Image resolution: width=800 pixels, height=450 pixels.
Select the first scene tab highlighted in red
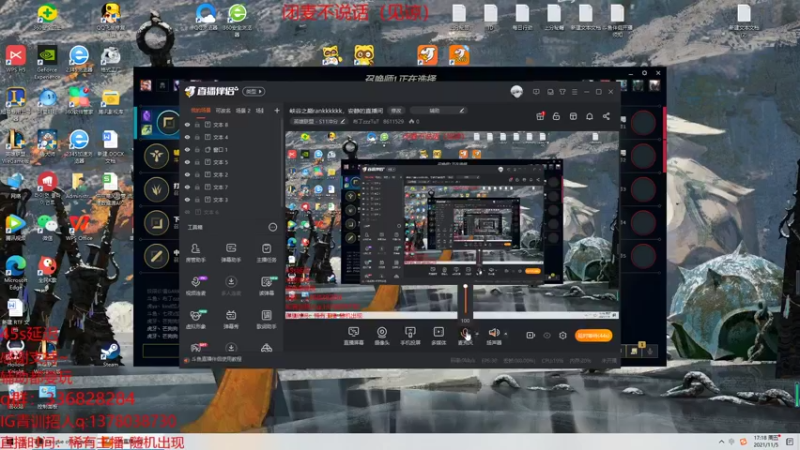click(201, 110)
